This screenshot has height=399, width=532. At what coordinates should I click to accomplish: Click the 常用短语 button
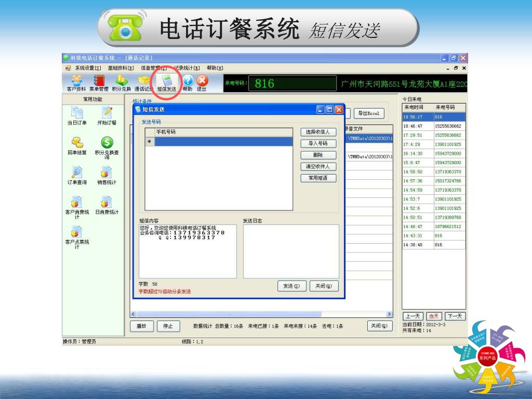pyautogui.click(x=318, y=178)
